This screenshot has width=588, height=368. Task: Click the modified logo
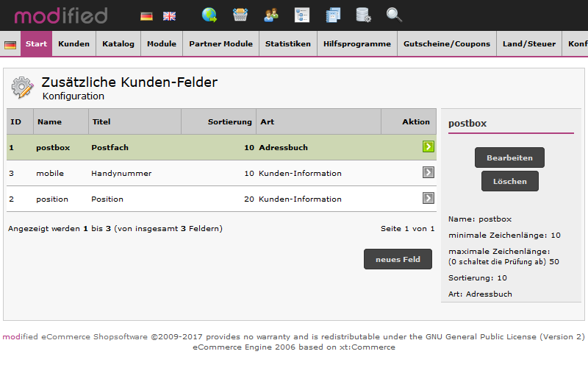point(61,15)
